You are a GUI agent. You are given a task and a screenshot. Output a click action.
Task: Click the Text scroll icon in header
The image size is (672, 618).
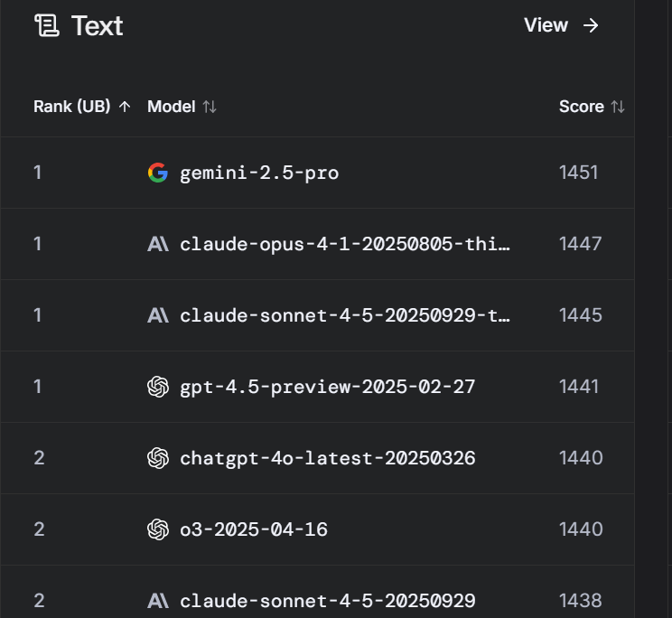(46, 25)
